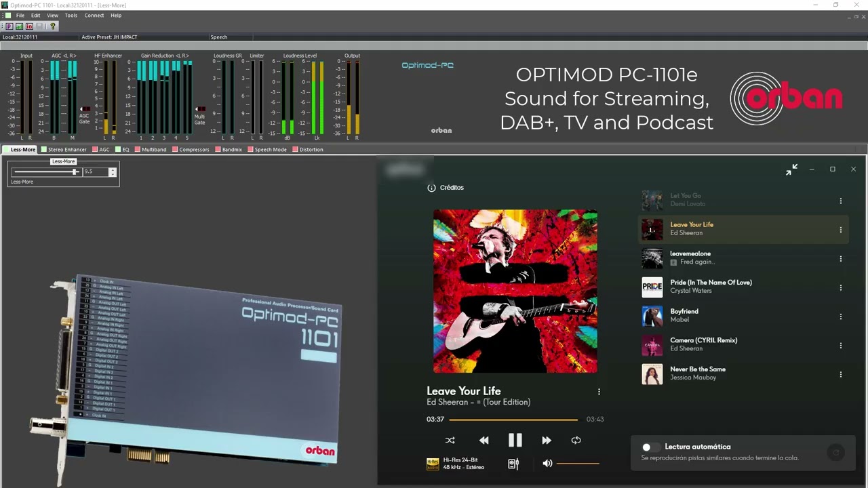Click the green icon left of the File menu
The width and height of the screenshot is (868, 488).
(x=7, y=15)
